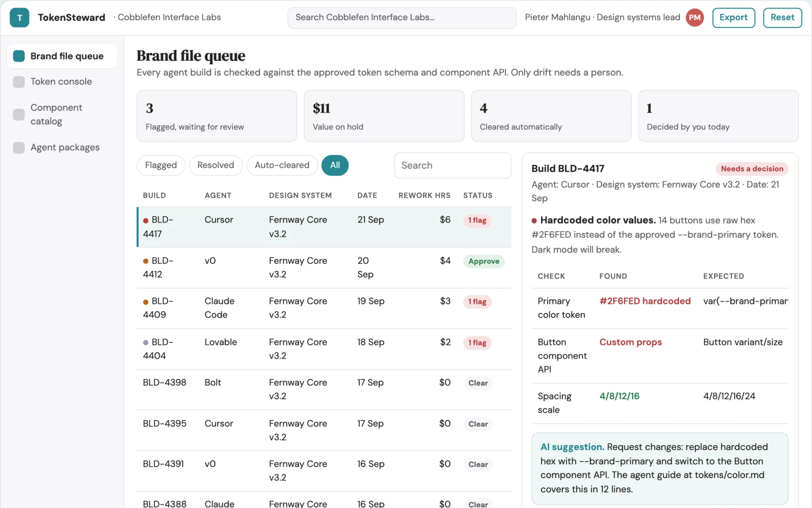Show Resolved builds
The height and width of the screenshot is (508, 812).
pos(216,165)
